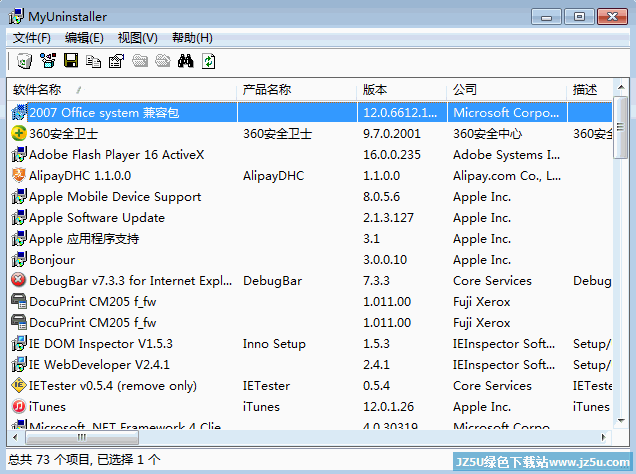Click the Inno Setup product name cell

coord(274,343)
